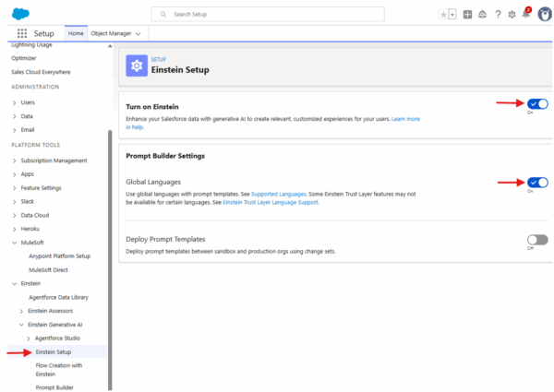Viewport: 554px width, 392px height.
Task: Open the notifications bell
Action: (x=526, y=14)
